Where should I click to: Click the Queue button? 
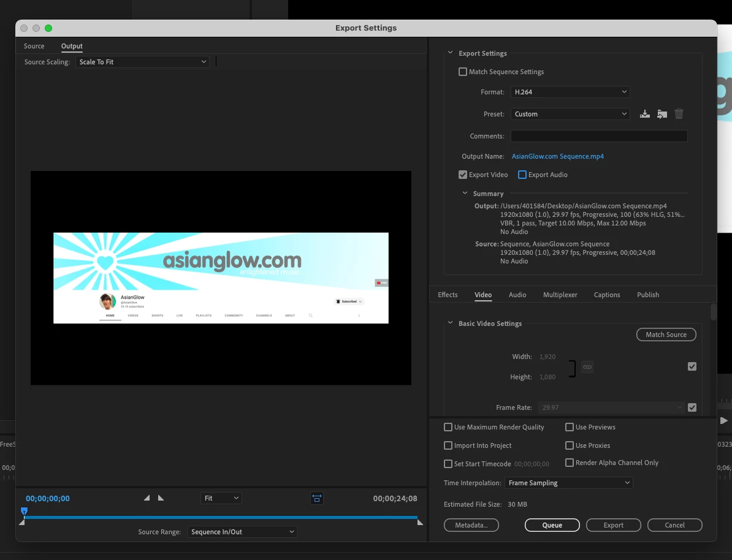click(552, 525)
